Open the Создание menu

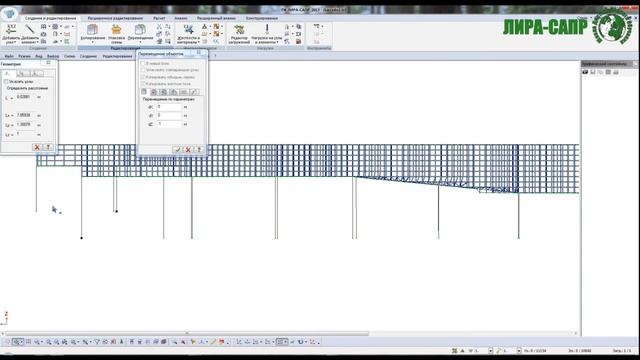pyautogui.click(x=88, y=56)
